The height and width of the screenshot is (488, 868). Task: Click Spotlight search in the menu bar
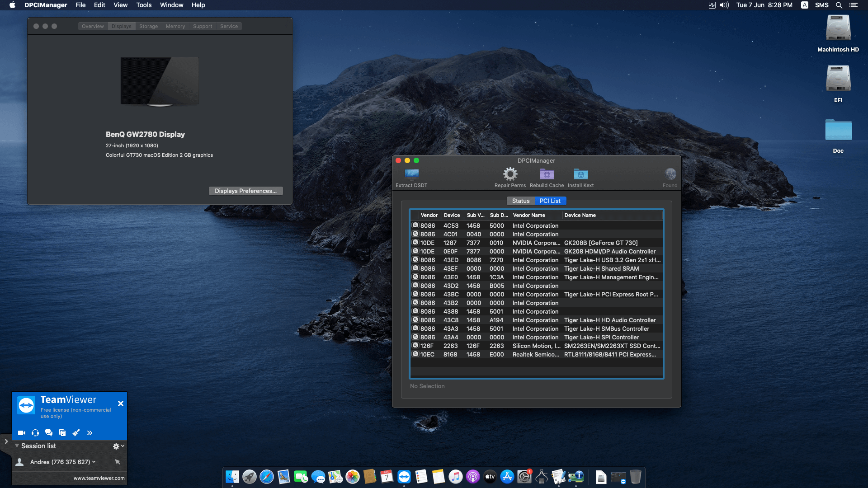tap(839, 5)
